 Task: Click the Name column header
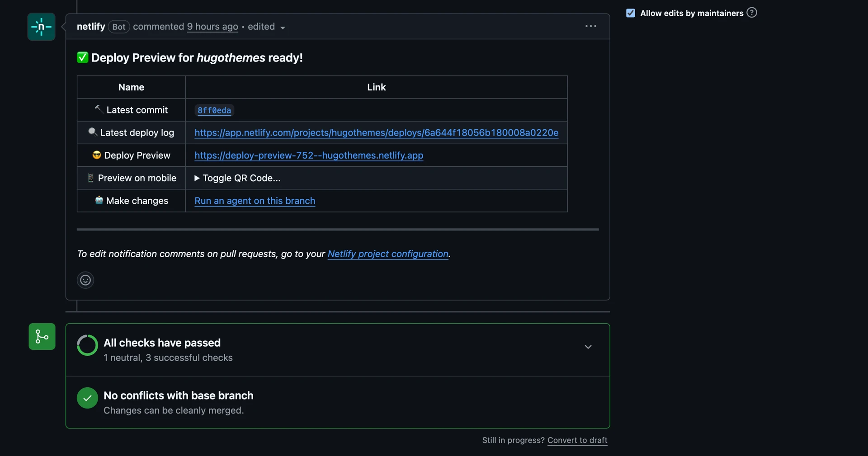tap(131, 87)
